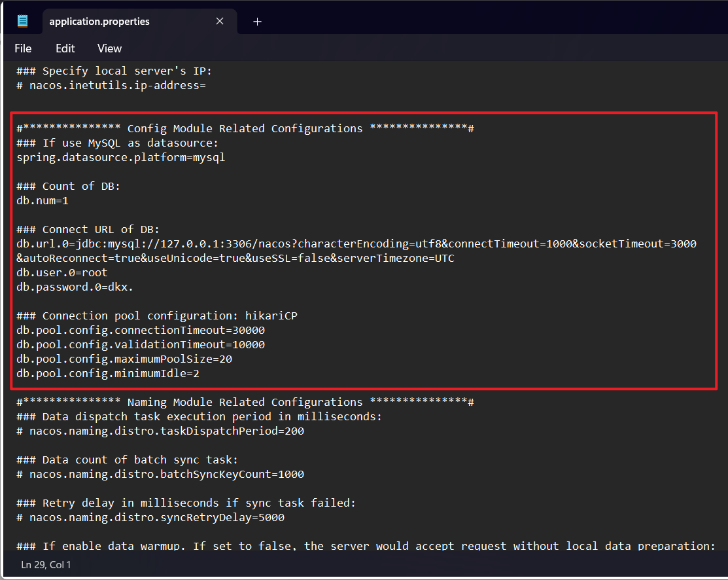This screenshot has height=580, width=728.
Task: Click the line db.pool.config.connectionTimeout=30000
Action: coord(141,331)
